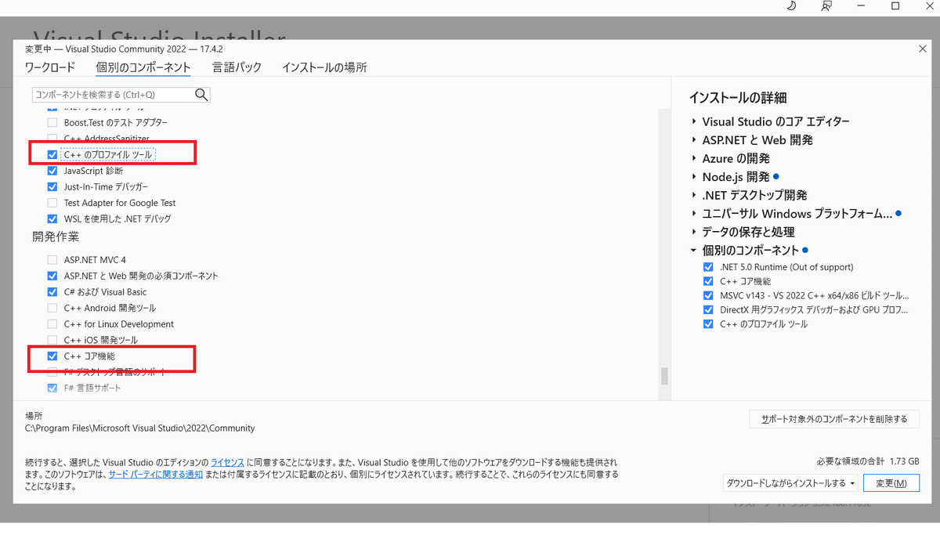Click the search magnifier icon in component search
The image size is (940, 560).
[201, 95]
